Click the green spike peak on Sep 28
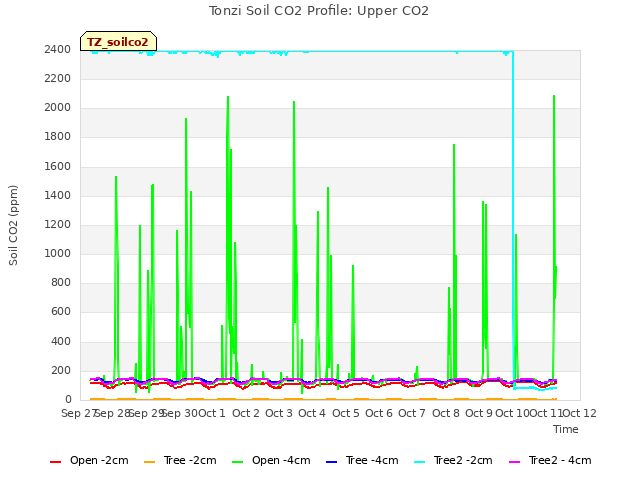The height and width of the screenshot is (480, 640). 116,177
